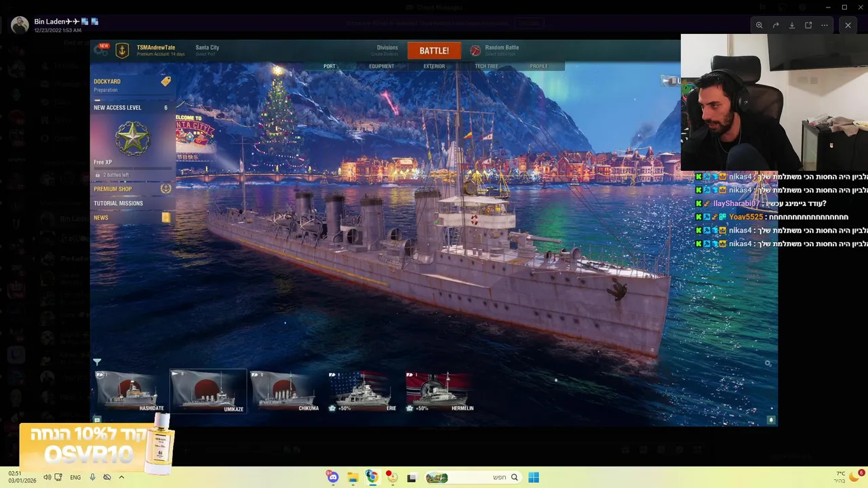
Task: Close the Discord image viewer
Action: (848, 25)
